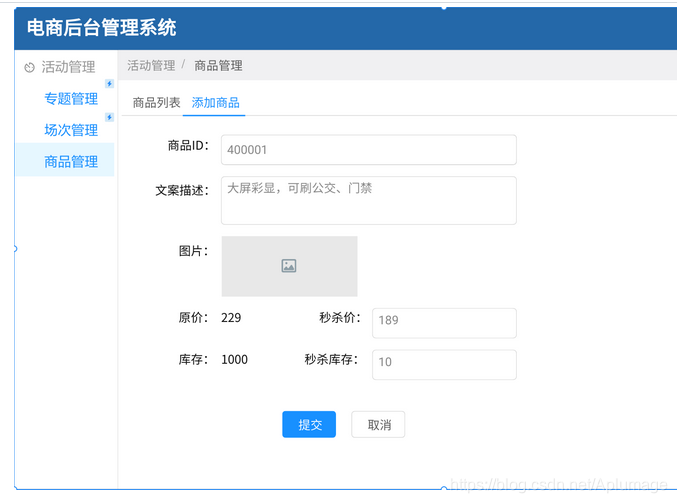Focus the 秒杀价 input field
The height and width of the screenshot is (503, 677).
coord(444,323)
